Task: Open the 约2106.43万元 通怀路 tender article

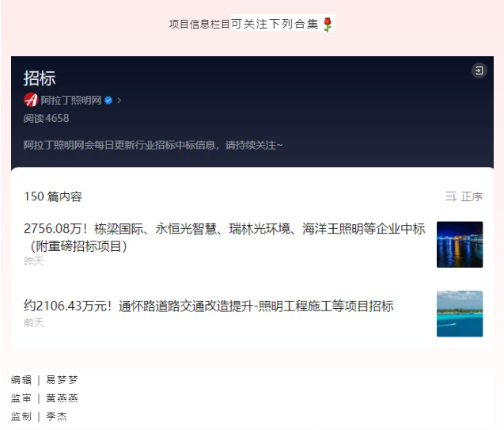Action: [x=208, y=306]
